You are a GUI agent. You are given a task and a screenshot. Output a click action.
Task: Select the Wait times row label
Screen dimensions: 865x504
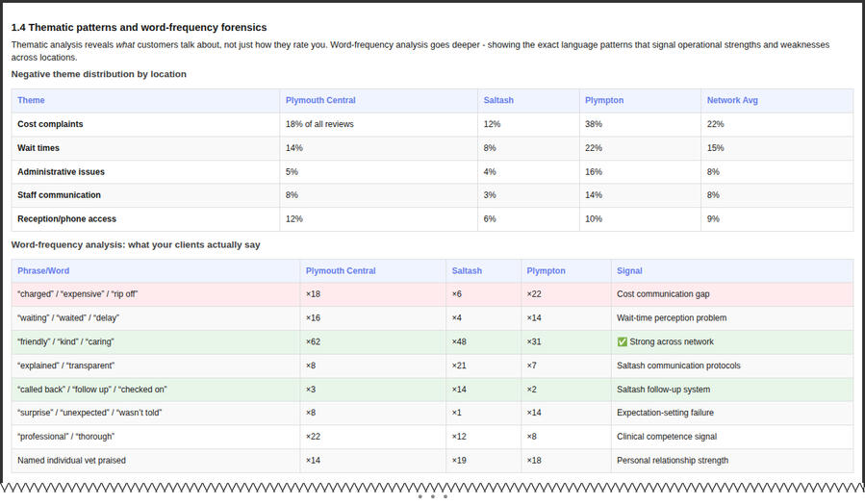coord(39,148)
